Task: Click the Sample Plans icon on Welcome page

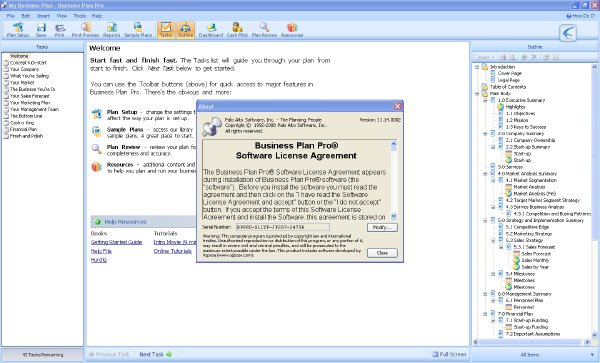Action: click(96, 131)
